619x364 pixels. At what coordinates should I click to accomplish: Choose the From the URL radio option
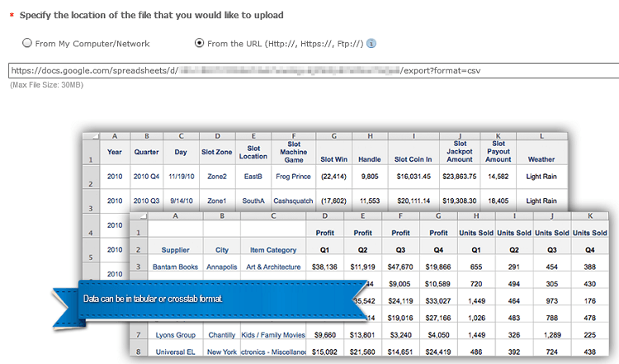(199, 43)
